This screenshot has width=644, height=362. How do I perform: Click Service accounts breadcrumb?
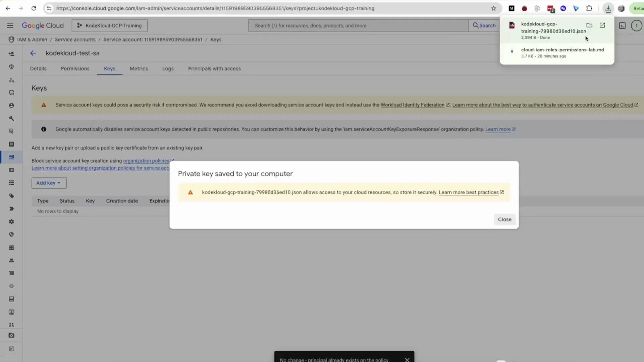coord(75,40)
